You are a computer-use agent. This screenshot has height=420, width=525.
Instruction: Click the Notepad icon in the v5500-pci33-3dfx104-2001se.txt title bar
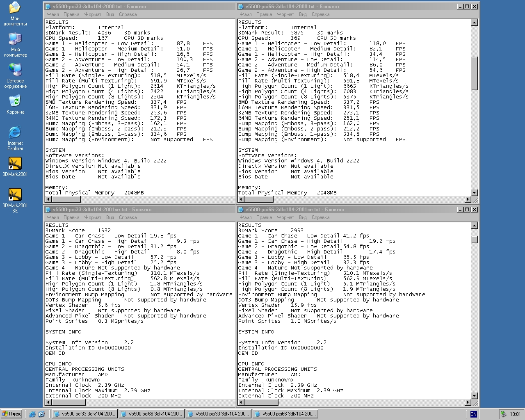point(48,210)
